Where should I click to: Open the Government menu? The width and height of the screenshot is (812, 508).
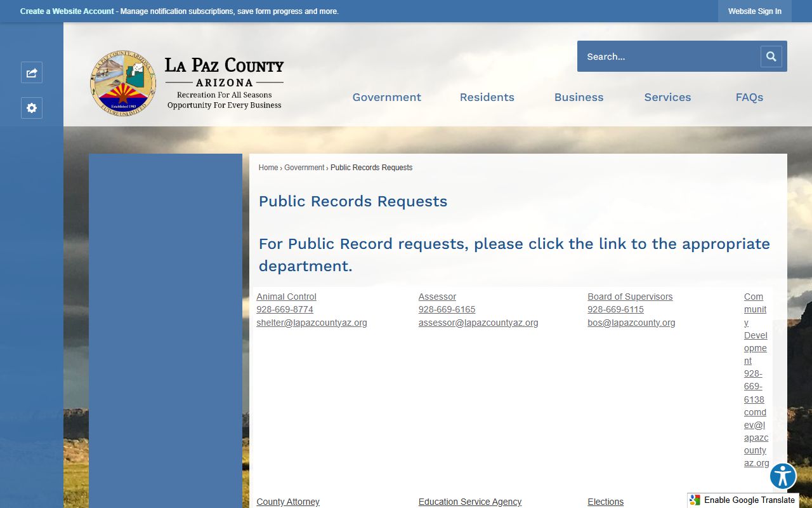[x=387, y=97]
